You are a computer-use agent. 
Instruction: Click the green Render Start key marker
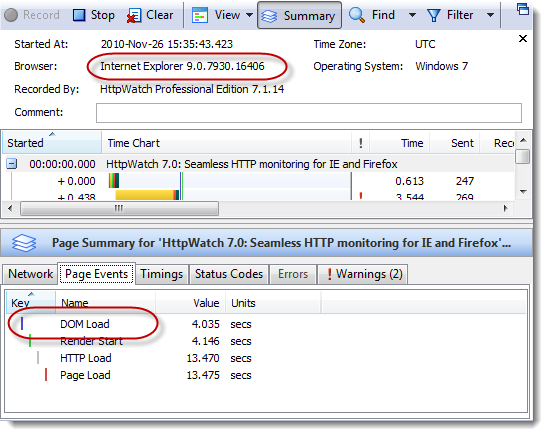[30, 341]
